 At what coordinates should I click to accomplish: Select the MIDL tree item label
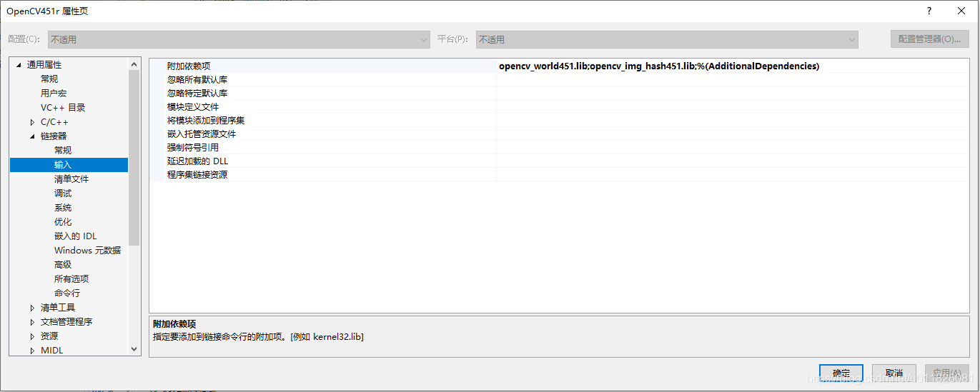pos(51,351)
